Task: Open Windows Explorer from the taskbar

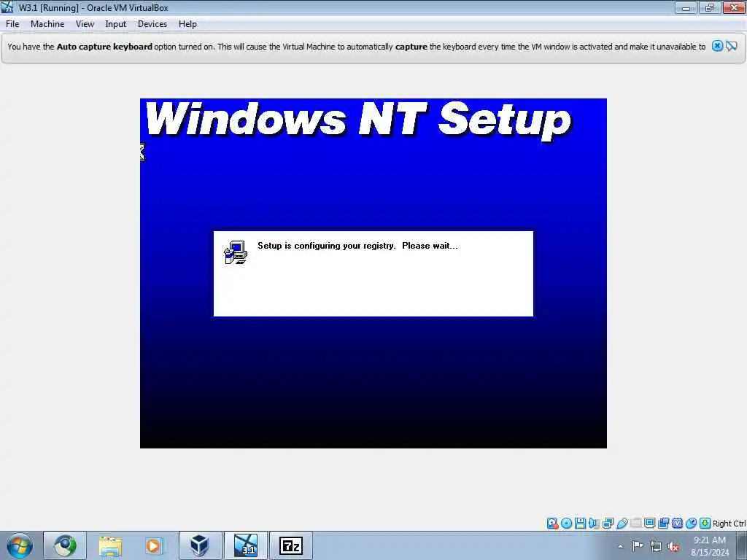Action: tap(111, 545)
